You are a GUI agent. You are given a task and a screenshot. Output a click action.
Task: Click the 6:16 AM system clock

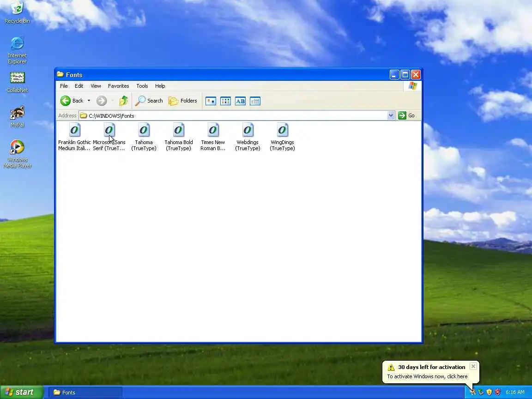515,392
